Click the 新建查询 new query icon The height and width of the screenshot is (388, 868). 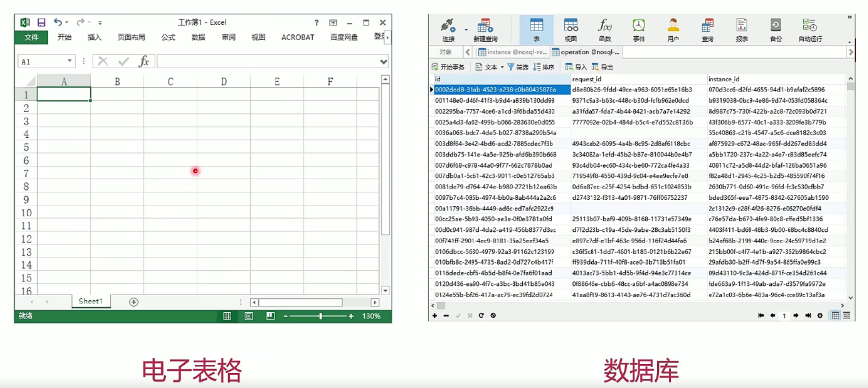pyautogui.click(x=485, y=29)
